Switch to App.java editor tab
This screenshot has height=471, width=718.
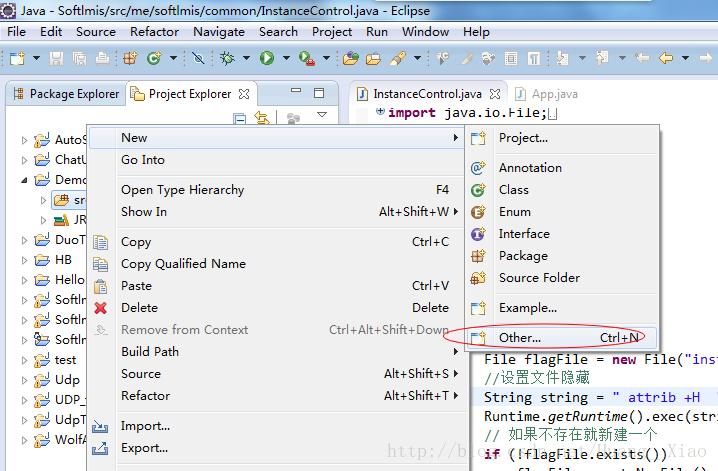pyautogui.click(x=547, y=94)
